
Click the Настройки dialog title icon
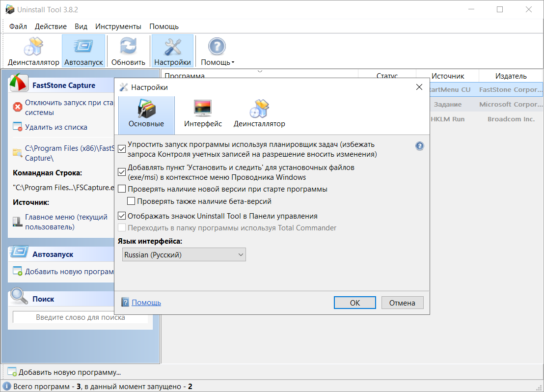coord(124,87)
